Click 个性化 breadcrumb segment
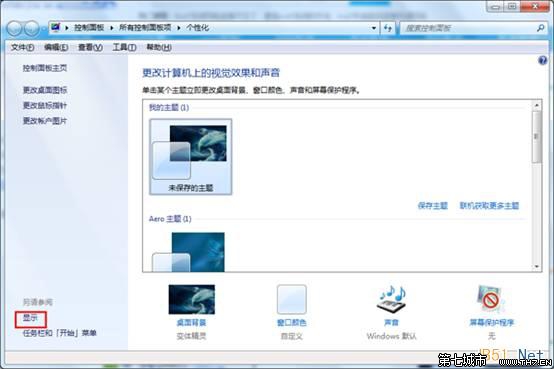 click(198, 28)
